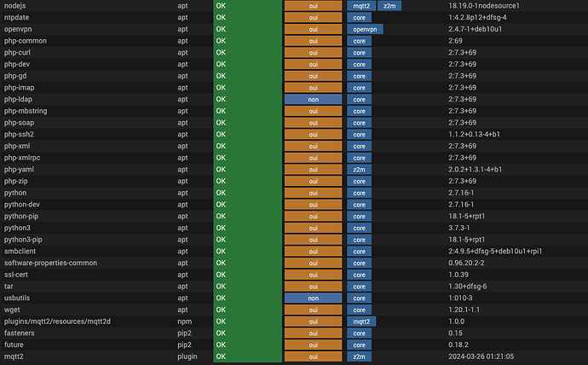This screenshot has height=365, width=588.
Task: Select the 'ssl-cert' package name
Action: (15, 275)
